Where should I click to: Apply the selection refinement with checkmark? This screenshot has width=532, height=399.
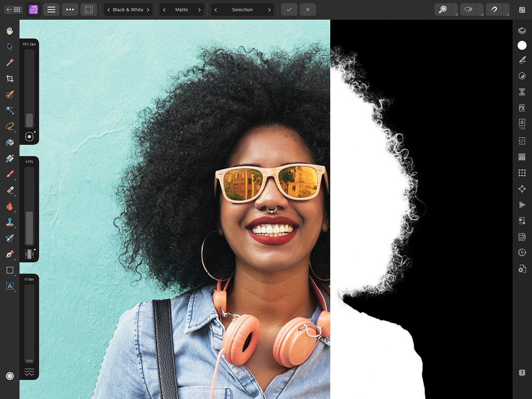click(289, 10)
